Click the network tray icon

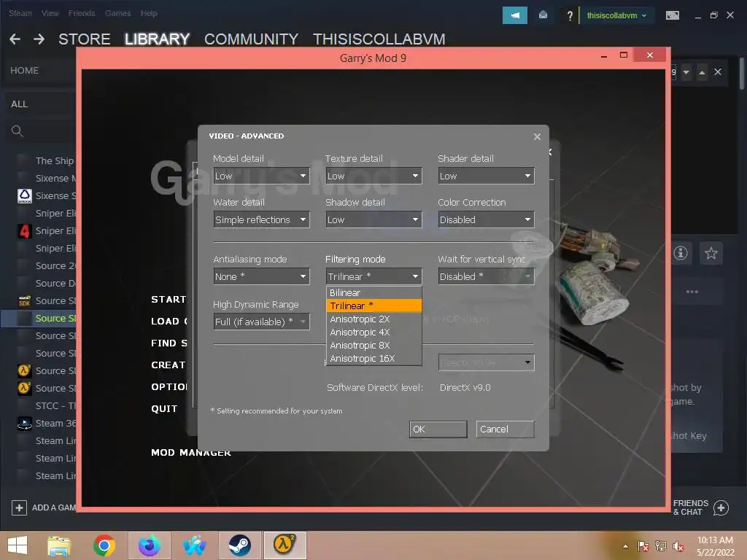pyautogui.click(x=660, y=546)
